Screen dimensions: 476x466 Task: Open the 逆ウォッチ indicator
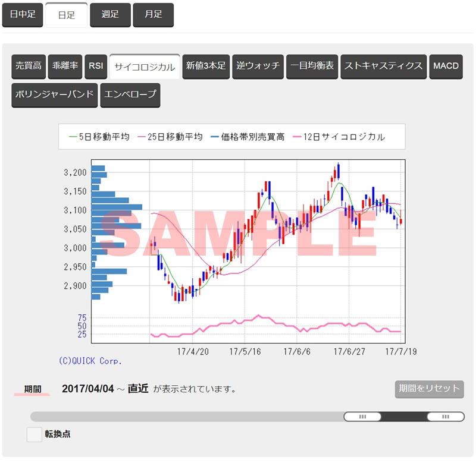click(x=258, y=67)
